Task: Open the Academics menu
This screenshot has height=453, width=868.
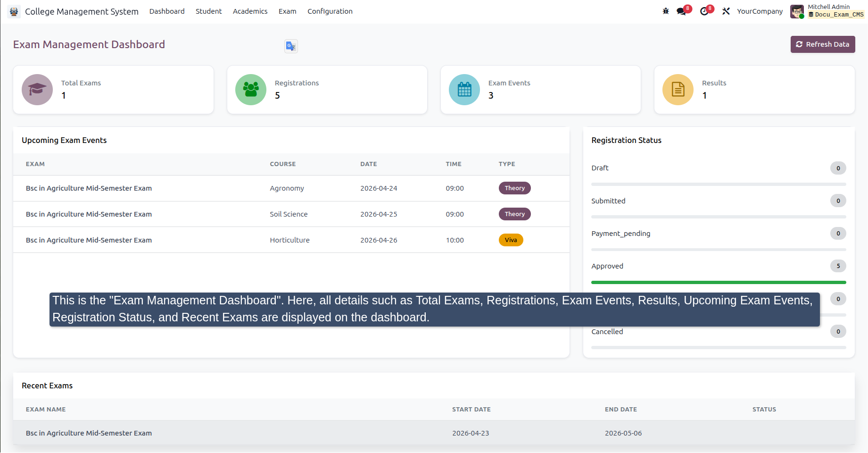Action: click(250, 11)
